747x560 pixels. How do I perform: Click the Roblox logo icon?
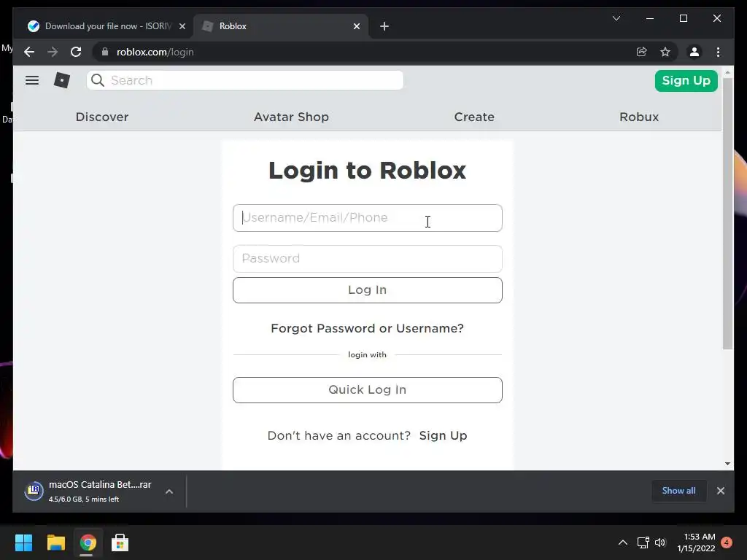pyautogui.click(x=62, y=80)
